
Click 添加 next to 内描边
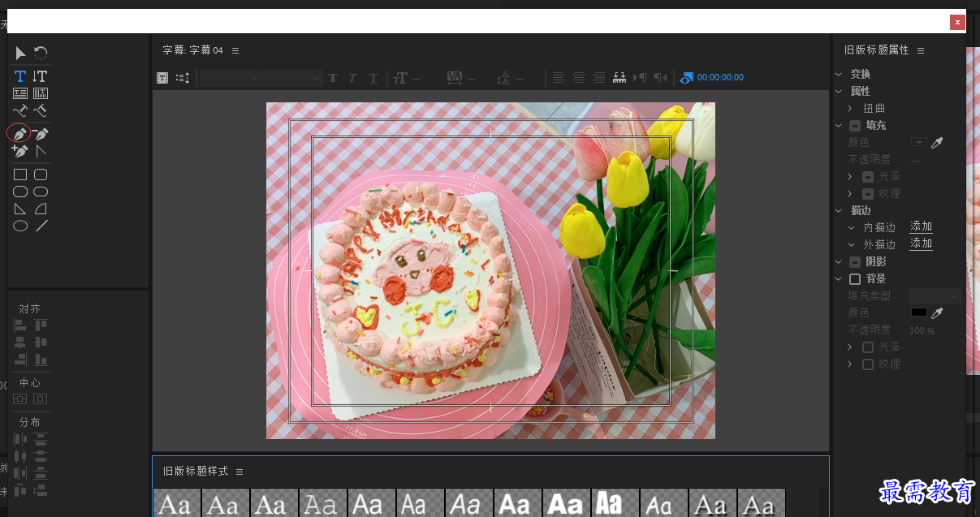(x=922, y=226)
